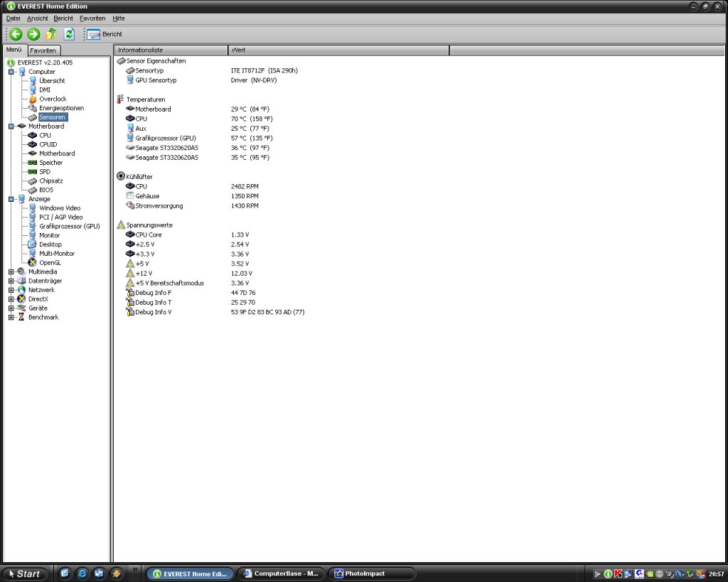
Task: Open the Ansicht menu
Action: [37, 18]
